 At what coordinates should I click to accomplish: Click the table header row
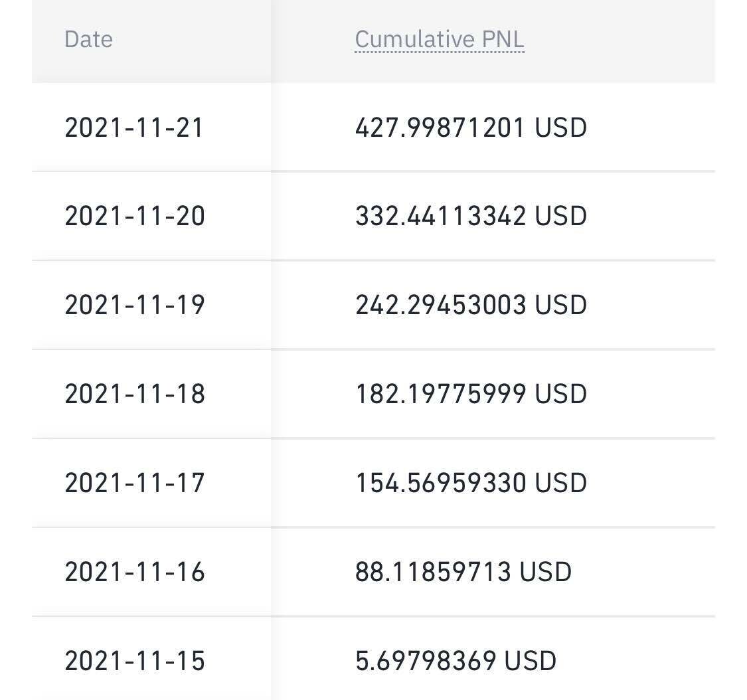point(372,39)
